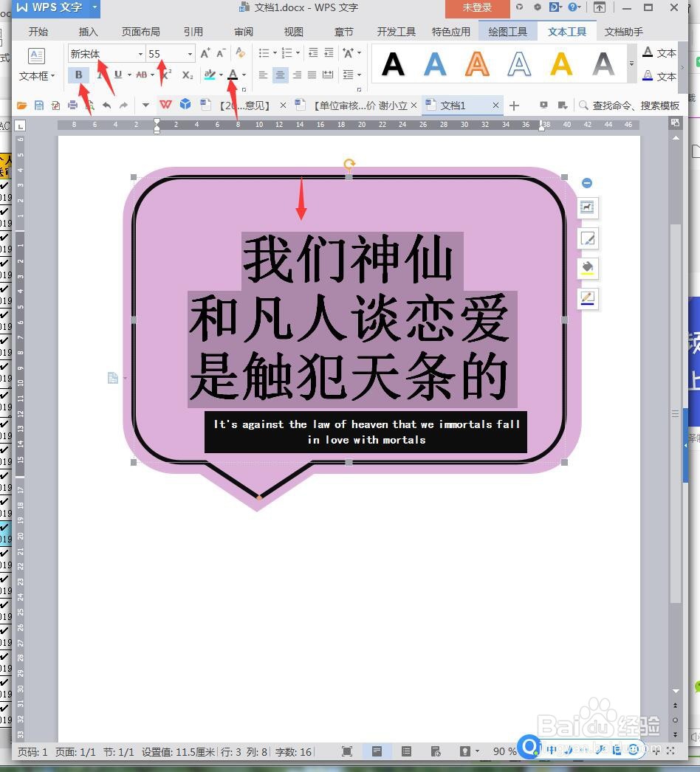Click vertical scrollbar of document

pyautogui.click(x=676, y=413)
